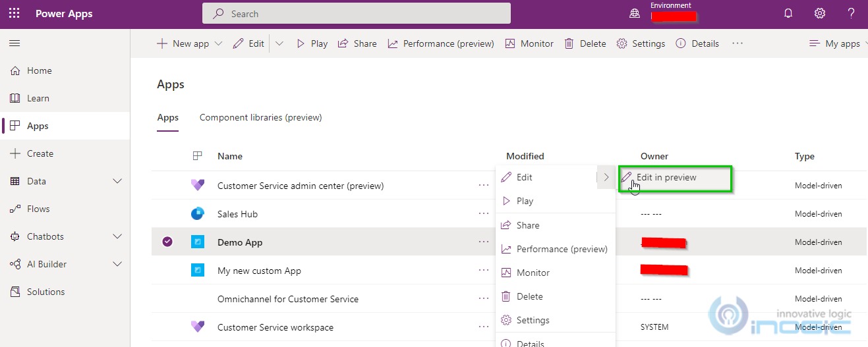Click the Monitor toolbar button
Viewport: 868px width, 347px height.
pos(529,43)
